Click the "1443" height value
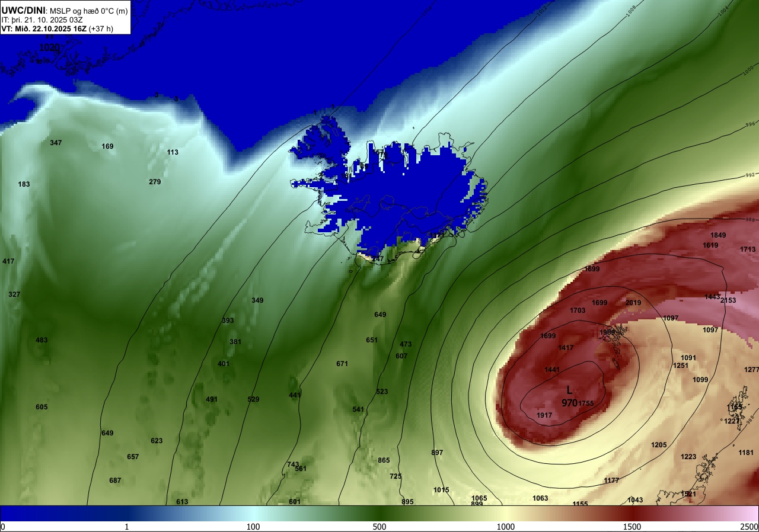 pos(712,297)
